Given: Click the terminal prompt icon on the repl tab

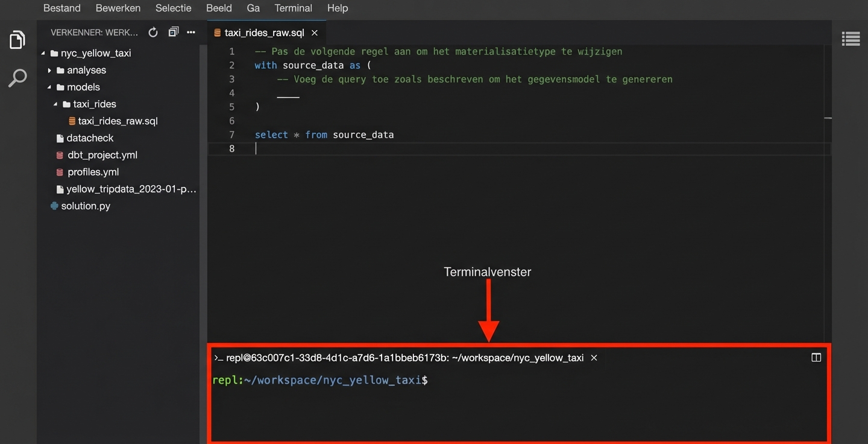Looking at the screenshot, I should 218,357.
